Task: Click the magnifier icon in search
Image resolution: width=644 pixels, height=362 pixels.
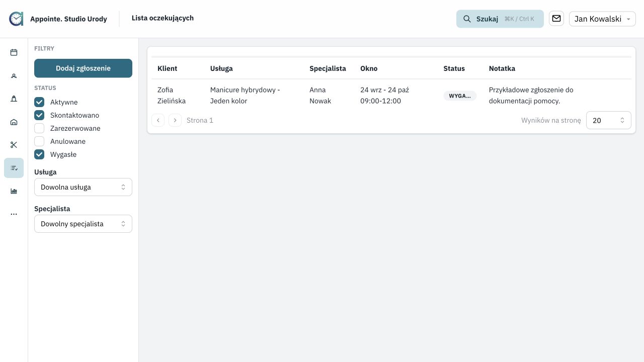Action: pyautogui.click(x=467, y=19)
